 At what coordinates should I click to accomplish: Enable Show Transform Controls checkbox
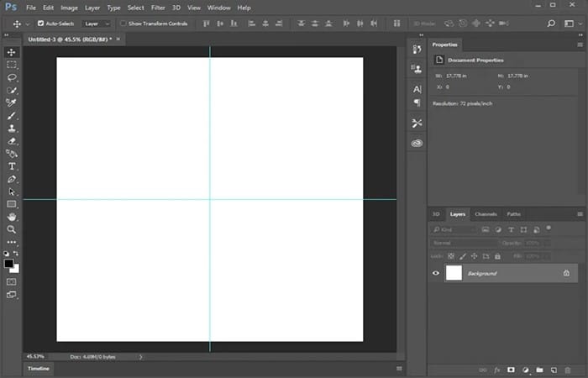pyautogui.click(x=123, y=24)
